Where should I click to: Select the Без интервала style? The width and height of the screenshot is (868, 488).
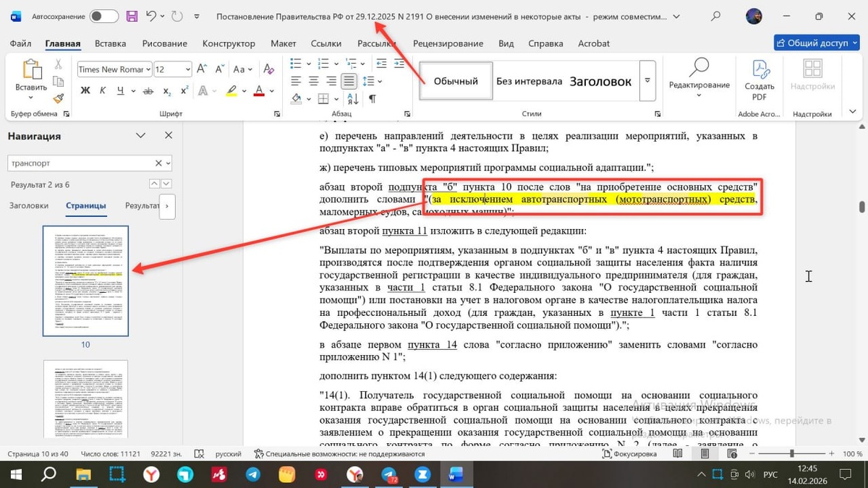pyautogui.click(x=529, y=81)
